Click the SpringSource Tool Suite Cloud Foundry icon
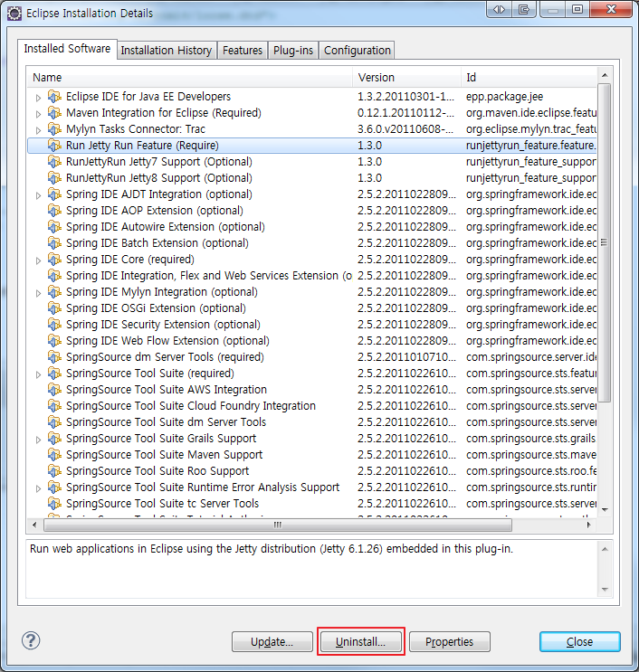Image resolution: width=639 pixels, height=672 pixels. click(x=54, y=406)
